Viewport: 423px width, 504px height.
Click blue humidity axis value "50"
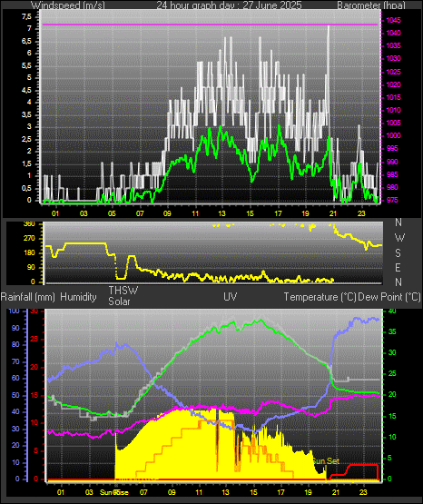15,395
